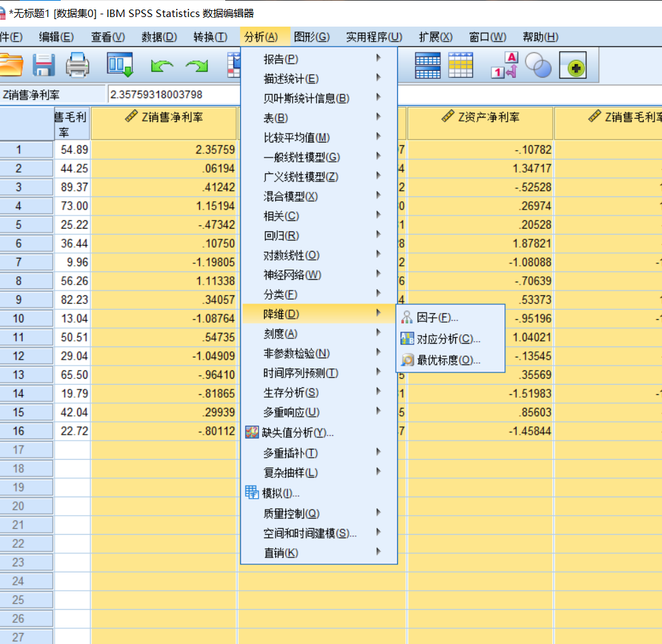Select row header number 16
This screenshot has height=644, width=662.
[x=27, y=431]
